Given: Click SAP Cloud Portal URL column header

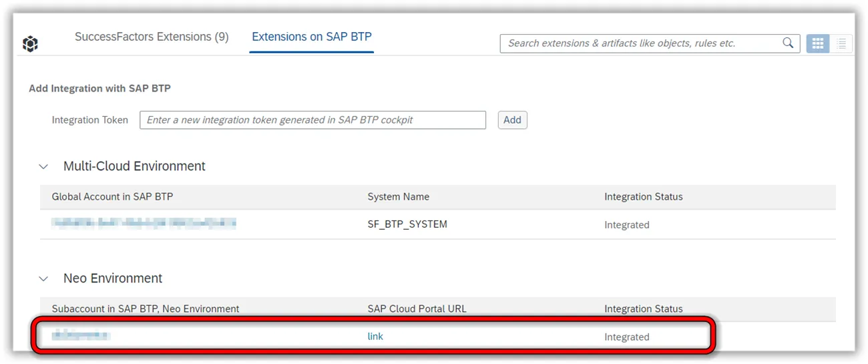Looking at the screenshot, I should pyautogui.click(x=417, y=309).
